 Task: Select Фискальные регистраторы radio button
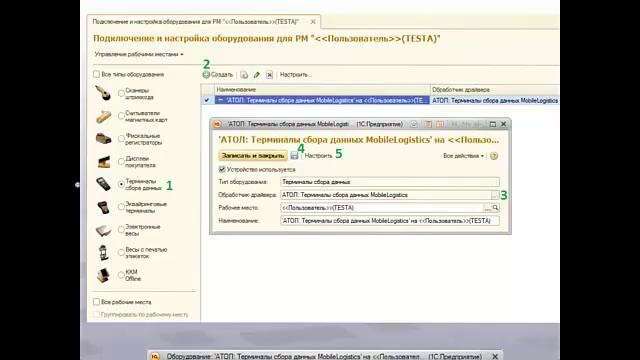121,139
